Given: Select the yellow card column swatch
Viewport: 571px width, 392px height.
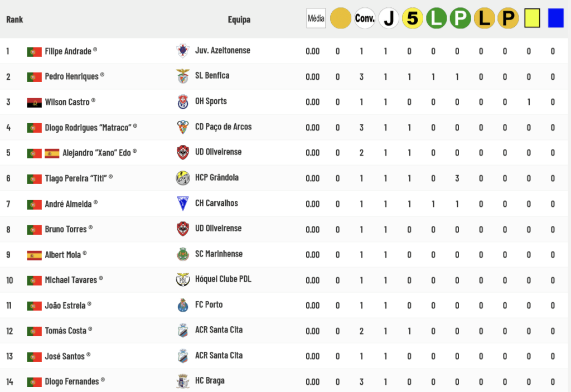Looking at the screenshot, I should pyautogui.click(x=532, y=18).
